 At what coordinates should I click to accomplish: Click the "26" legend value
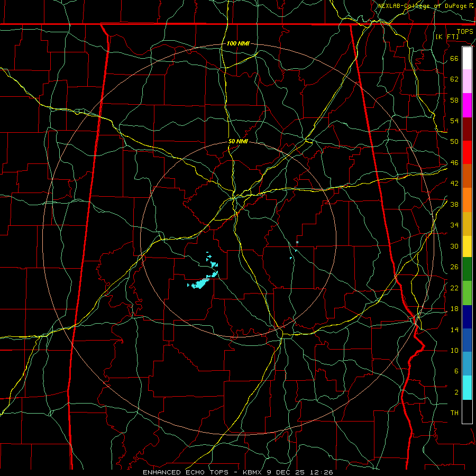point(454,267)
